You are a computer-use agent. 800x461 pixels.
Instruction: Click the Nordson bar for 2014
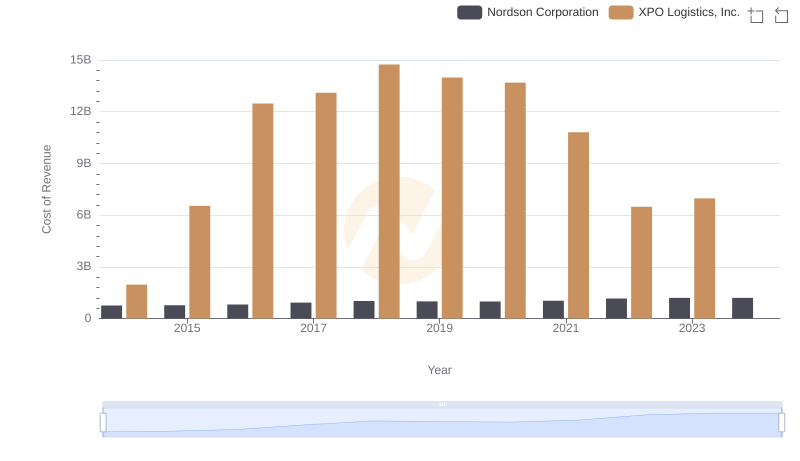click(x=112, y=312)
